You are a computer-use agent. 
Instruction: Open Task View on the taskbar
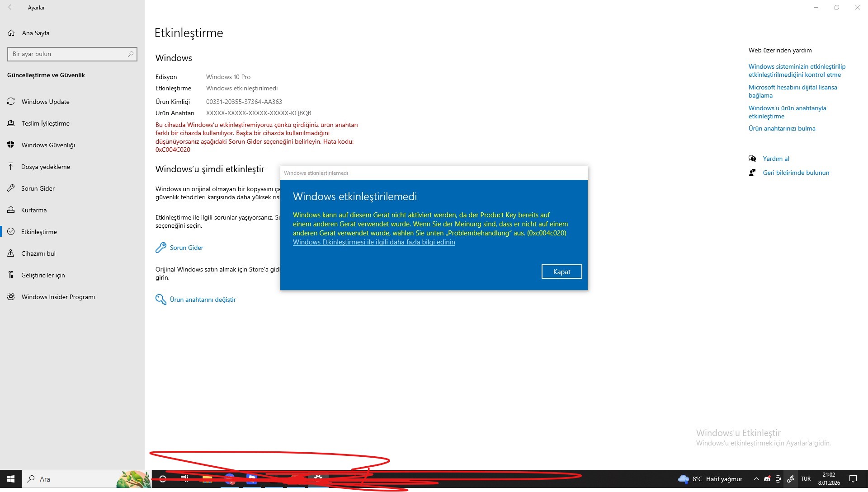pyautogui.click(x=184, y=479)
